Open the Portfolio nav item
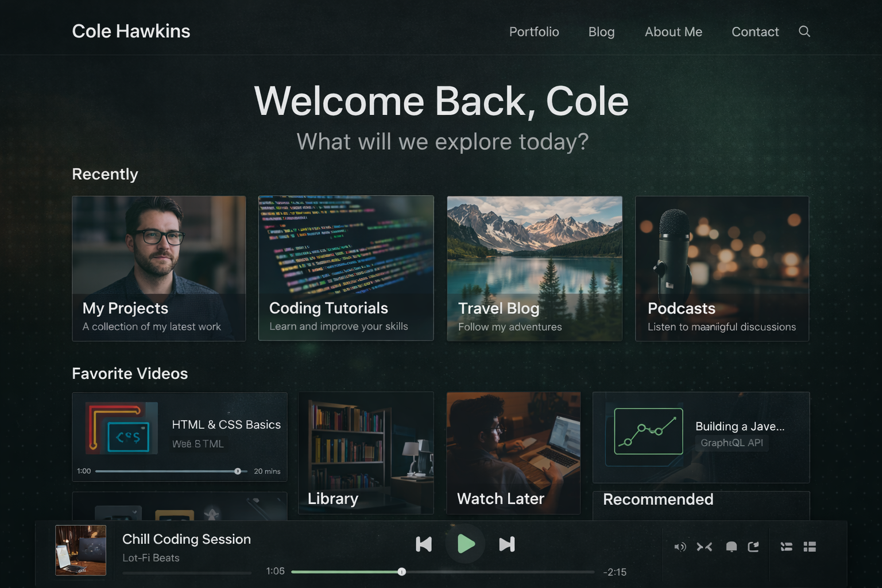 pos(534,32)
